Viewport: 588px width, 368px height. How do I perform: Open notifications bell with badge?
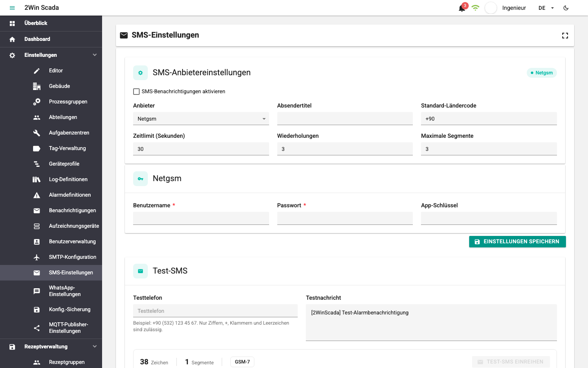tap(462, 8)
